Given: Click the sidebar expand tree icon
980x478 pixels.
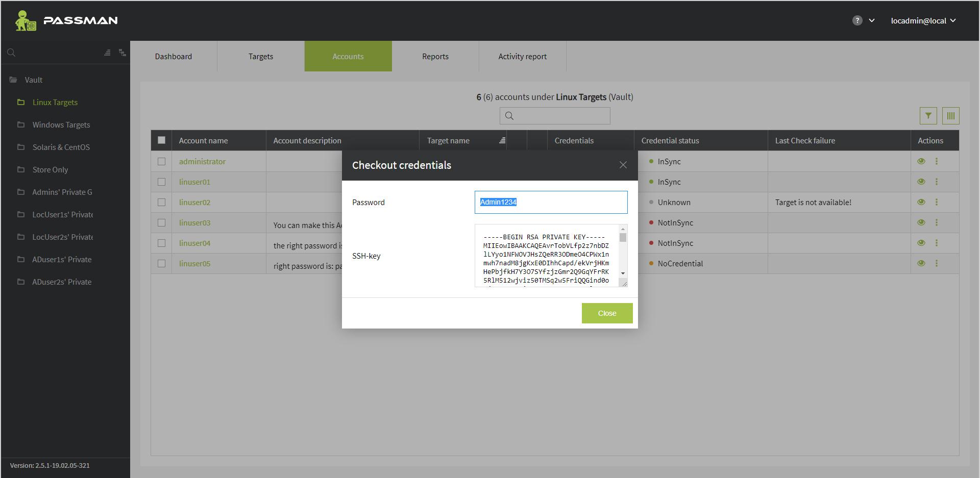Looking at the screenshot, I should [x=122, y=53].
